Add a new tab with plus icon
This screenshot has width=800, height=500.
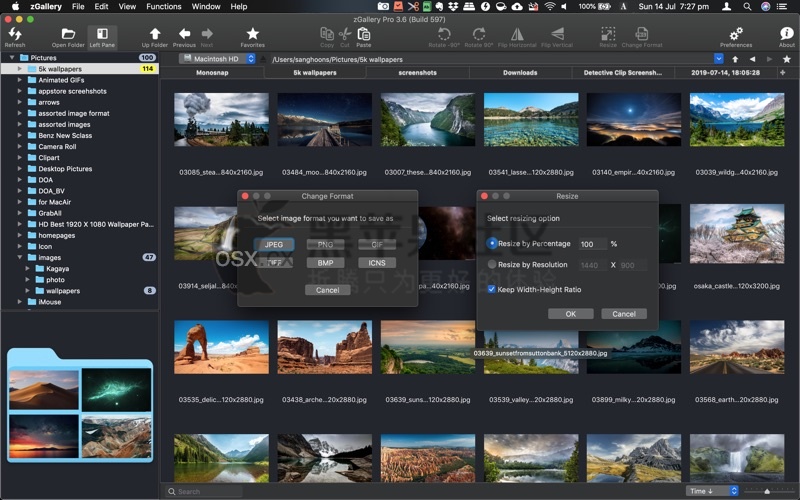[x=783, y=72]
